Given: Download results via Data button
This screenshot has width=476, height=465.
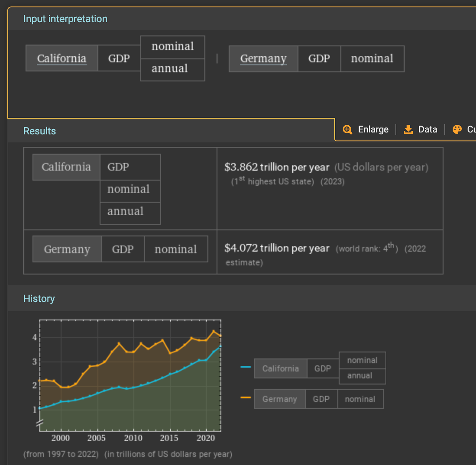Looking at the screenshot, I should (x=420, y=130).
